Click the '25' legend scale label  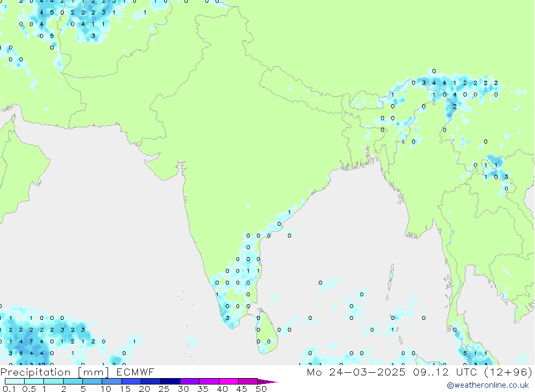click(164, 389)
